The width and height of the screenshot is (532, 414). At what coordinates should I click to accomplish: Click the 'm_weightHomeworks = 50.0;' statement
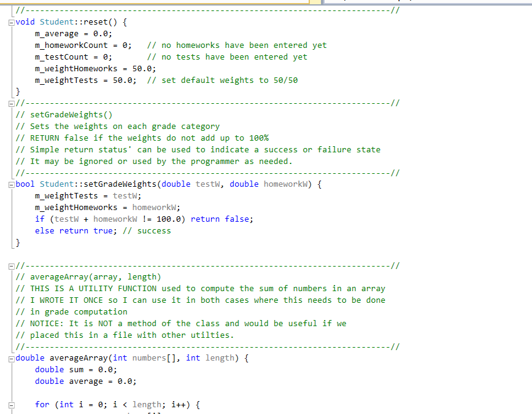tap(95, 69)
